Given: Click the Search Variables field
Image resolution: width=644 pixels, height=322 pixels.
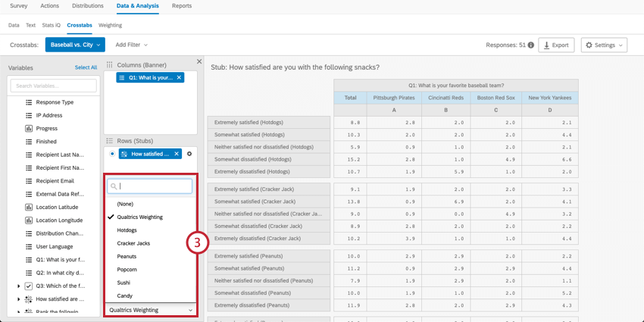Looking at the screenshot, I should pyautogui.click(x=53, y=86).
